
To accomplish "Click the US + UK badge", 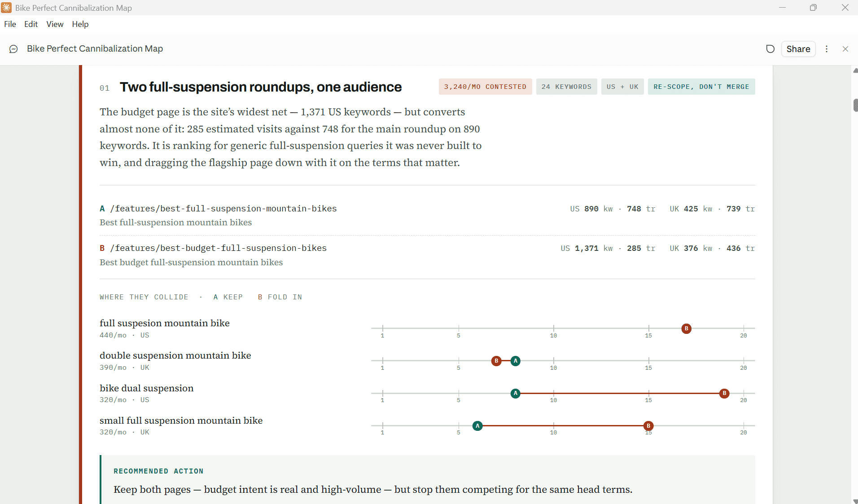I will [622, 87].
